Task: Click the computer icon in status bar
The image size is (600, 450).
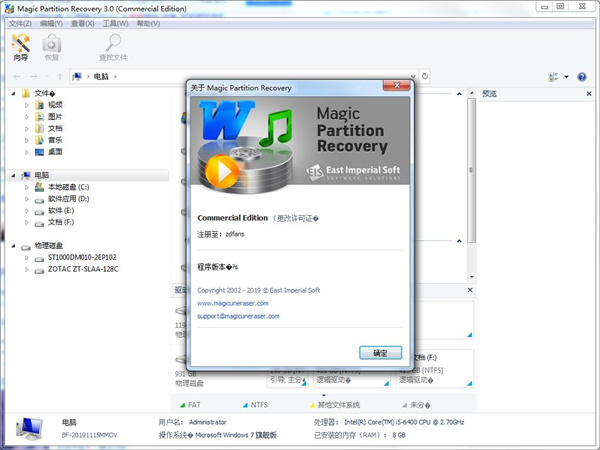Action: click(29, 429)
